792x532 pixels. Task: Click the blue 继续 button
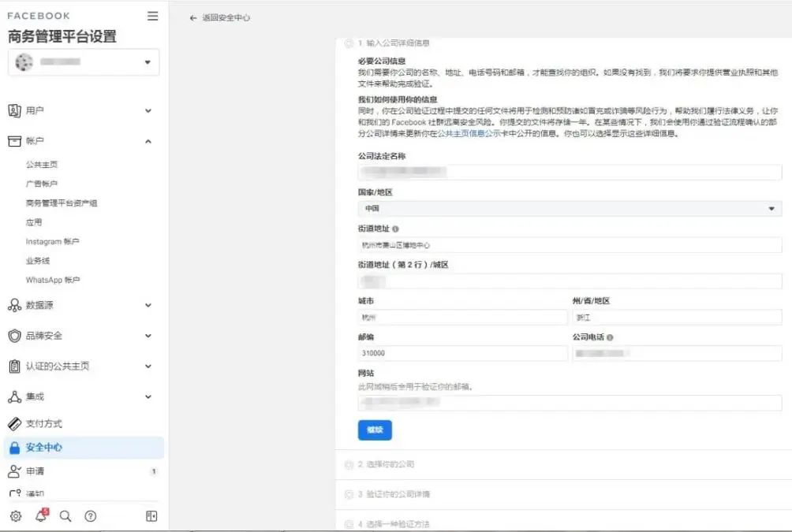(374, 430)
